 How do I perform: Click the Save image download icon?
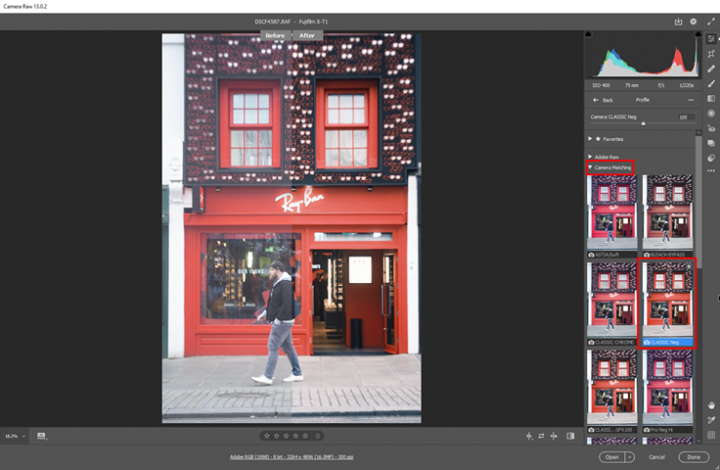point(678,22)
